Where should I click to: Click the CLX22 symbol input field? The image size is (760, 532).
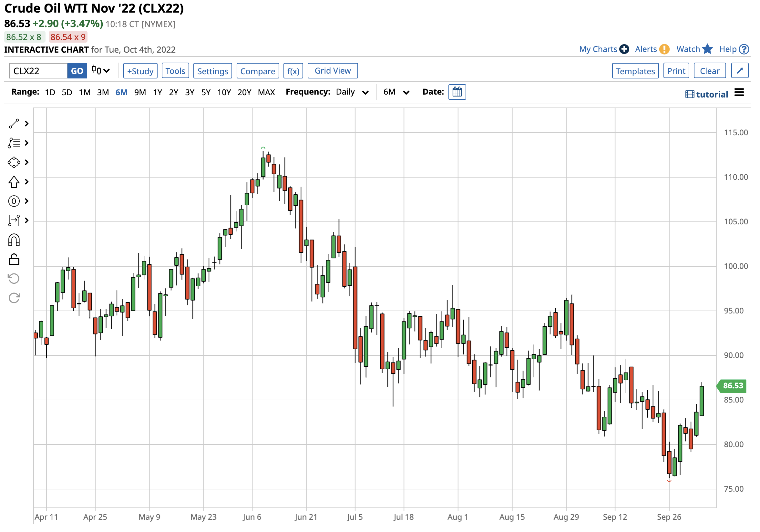[x=38, y=71]
